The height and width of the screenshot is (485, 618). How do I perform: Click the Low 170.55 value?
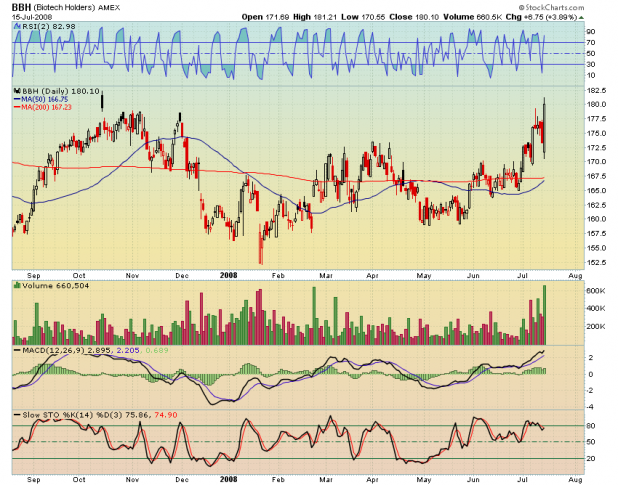click(363, 17)
